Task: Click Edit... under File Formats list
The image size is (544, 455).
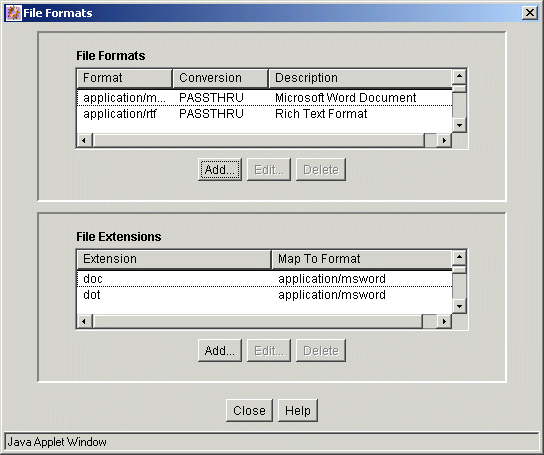Action: tap(269, 170)
